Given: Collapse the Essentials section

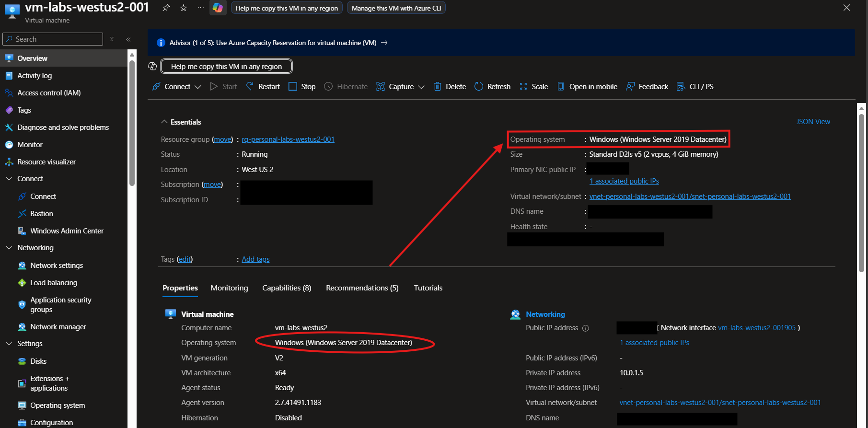Looking at the screenshot, I should [164, 122].
